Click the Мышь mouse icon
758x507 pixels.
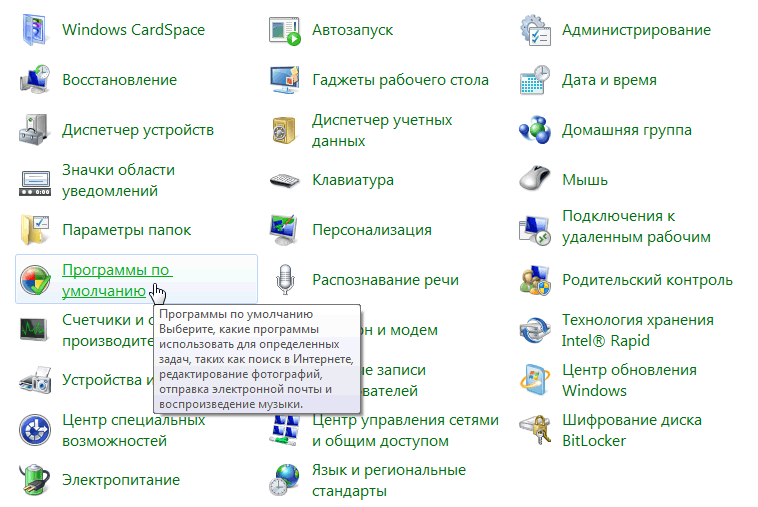[x=535, y=178]
